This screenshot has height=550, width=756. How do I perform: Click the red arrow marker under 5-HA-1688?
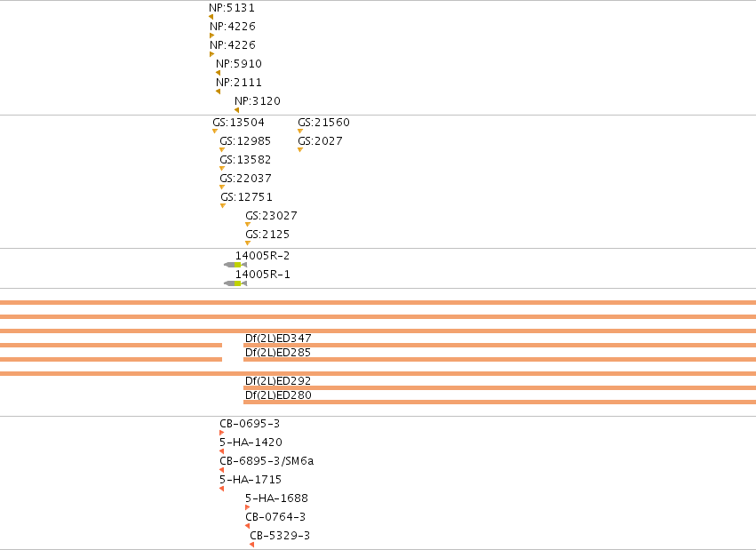pos(247,507)
